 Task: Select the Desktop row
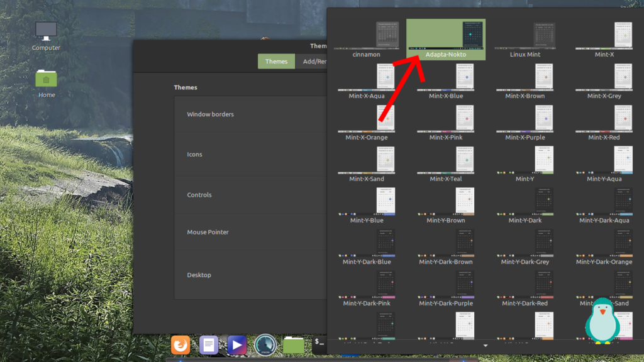point(250,275)
